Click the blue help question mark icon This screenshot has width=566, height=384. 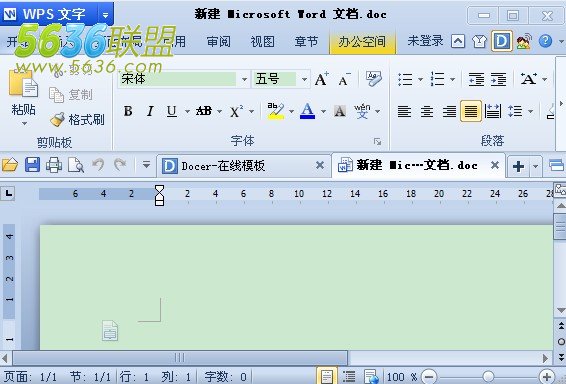[x=545, y=42]
